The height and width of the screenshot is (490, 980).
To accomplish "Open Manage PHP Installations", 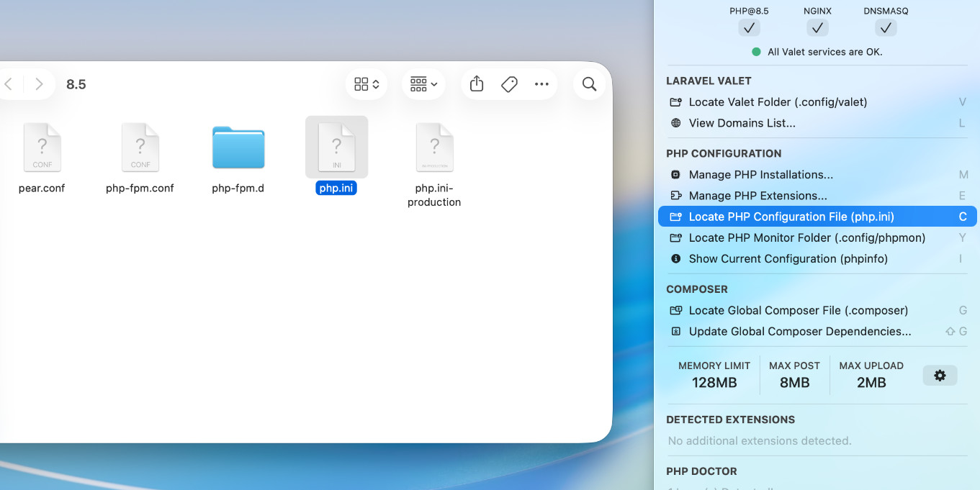I will coord(760,175).
